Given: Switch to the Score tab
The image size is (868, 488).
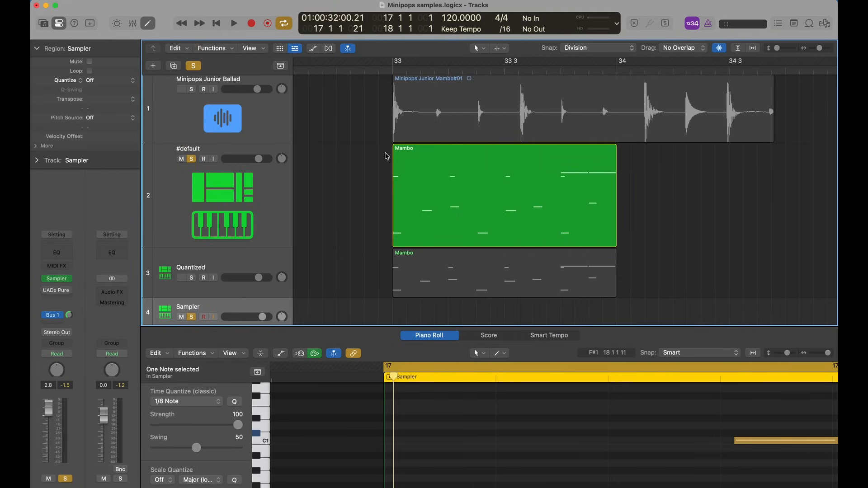Looking at the screenshot, I should pyautogui.click(x=488, y=335).
